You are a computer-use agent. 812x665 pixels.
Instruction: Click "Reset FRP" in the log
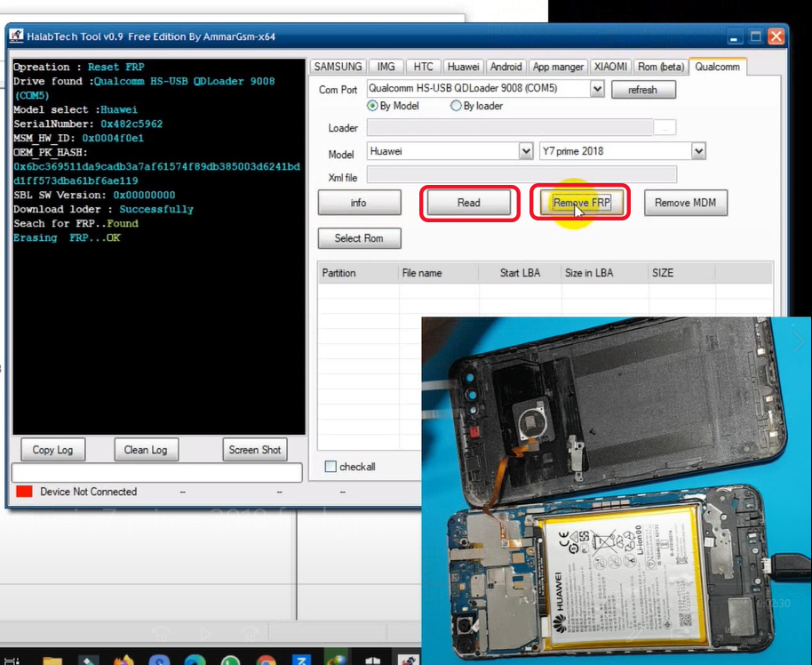pyautogui.click(x=116, y=67)
